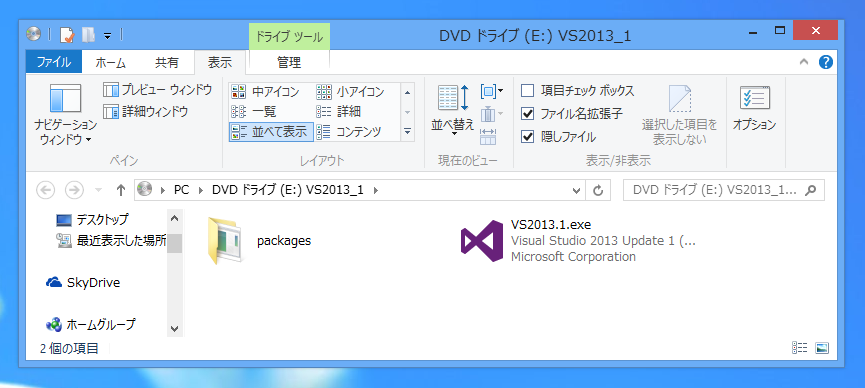Viewport: 865px width, 388px height.
Task: Click the DVD drive icon in title bar
Action: tap(34, 35)
